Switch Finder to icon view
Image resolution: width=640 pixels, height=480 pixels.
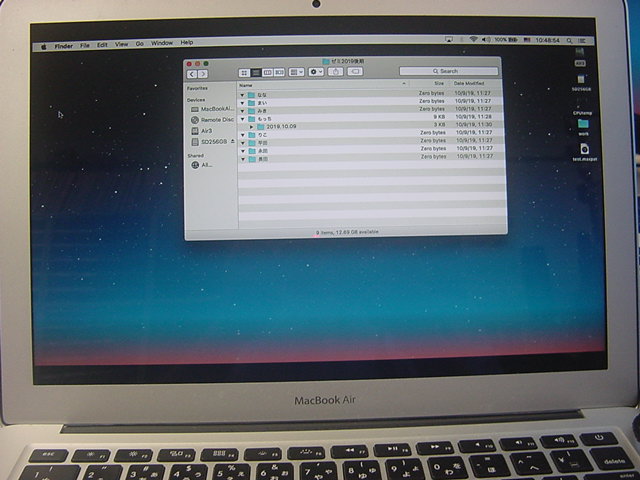[244, 73]
